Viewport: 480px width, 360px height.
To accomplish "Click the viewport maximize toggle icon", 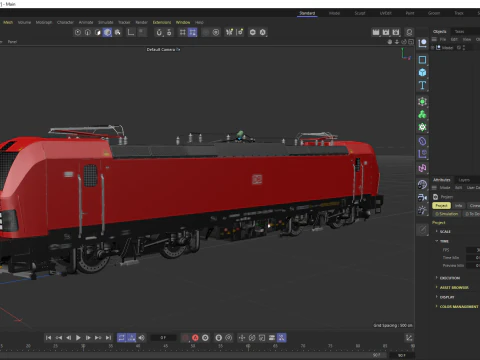I will coord(411,42).
